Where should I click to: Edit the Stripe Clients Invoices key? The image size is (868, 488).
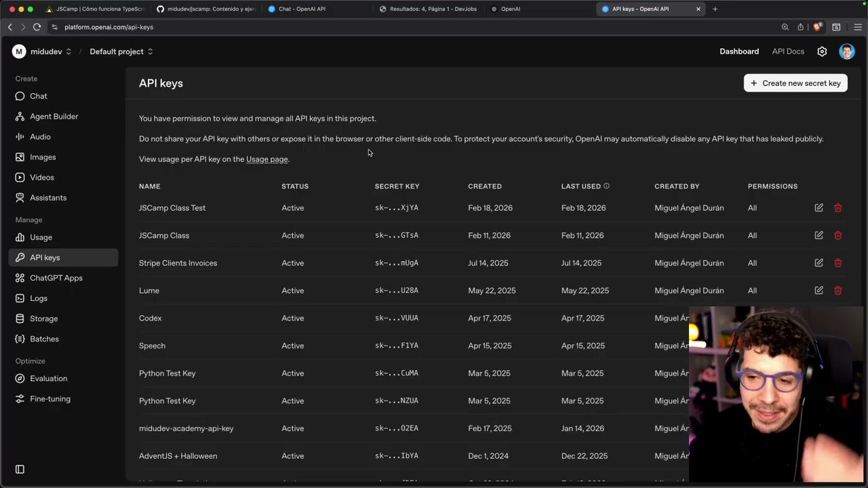coord(818,263)
